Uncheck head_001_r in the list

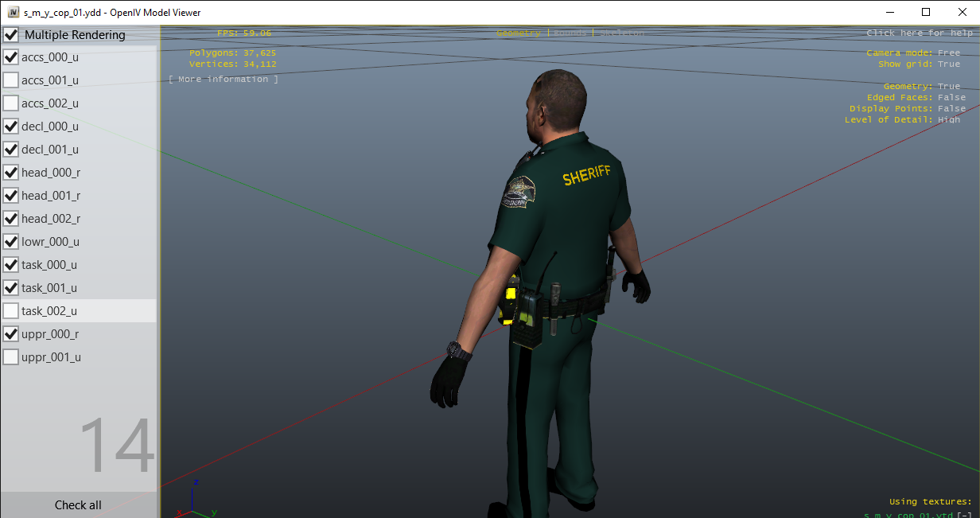point(11,196)
